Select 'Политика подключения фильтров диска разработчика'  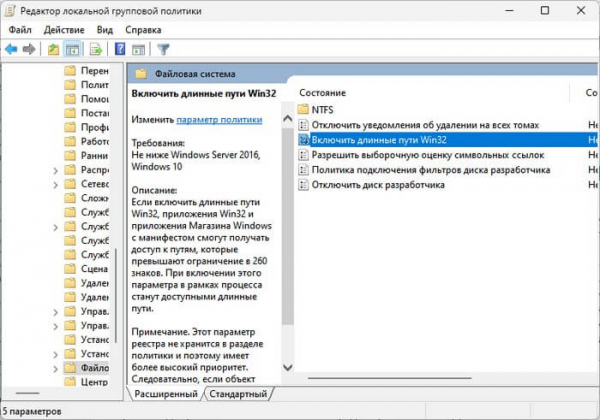431,169
